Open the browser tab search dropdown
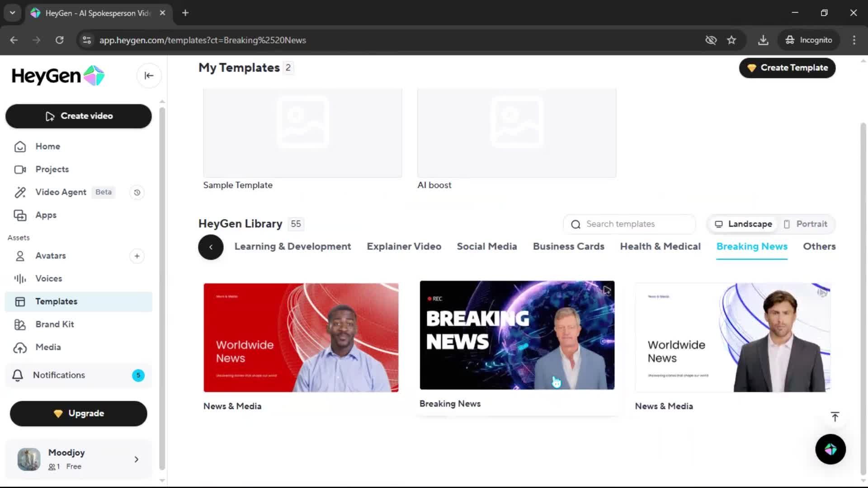The image size is (868, 488). pyautogui.click(x=12, y=13)
